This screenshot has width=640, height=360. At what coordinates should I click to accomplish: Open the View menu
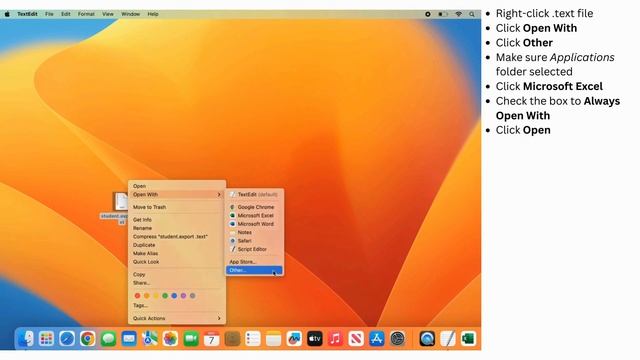(108, 14)
